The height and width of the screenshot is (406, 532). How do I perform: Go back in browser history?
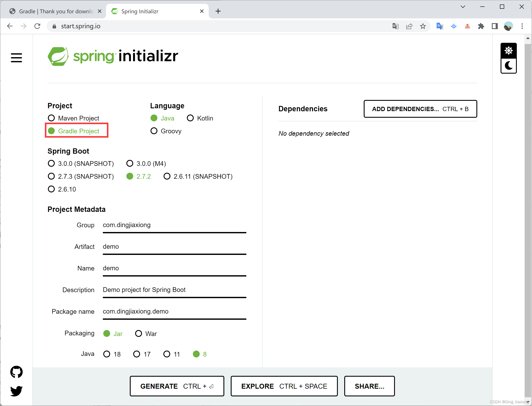[10, 26]
